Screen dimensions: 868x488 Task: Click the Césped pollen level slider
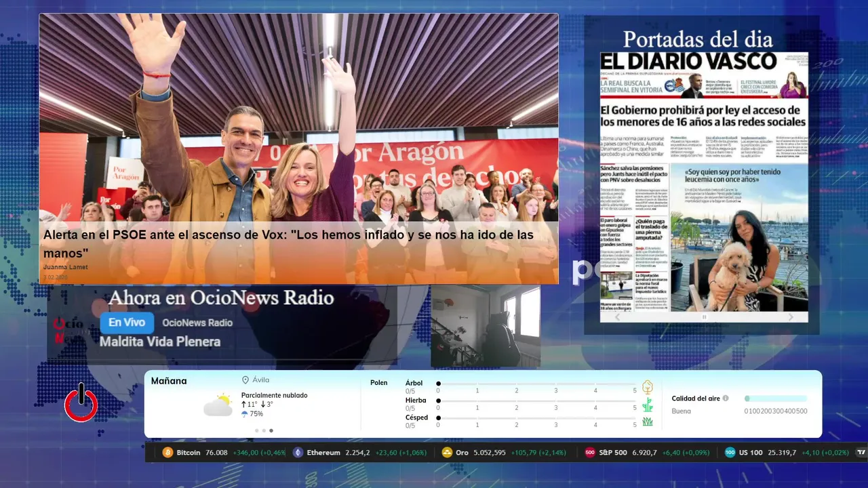(x=536, y=418)
